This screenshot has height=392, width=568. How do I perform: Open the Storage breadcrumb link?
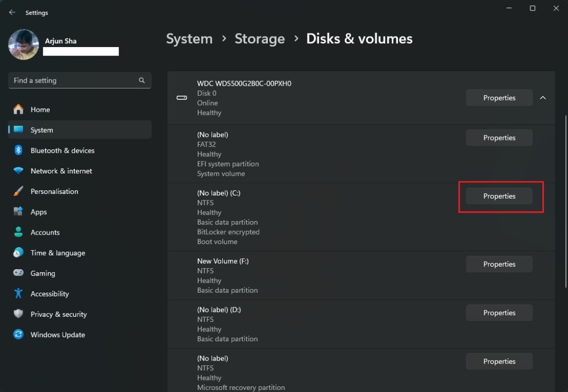[x=259, y=38]
